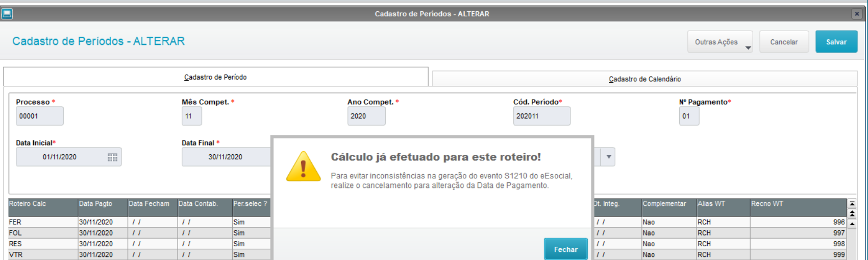Click the Data Pagto column header
Screen dimensions: 868x260
(x=103, y=207)
